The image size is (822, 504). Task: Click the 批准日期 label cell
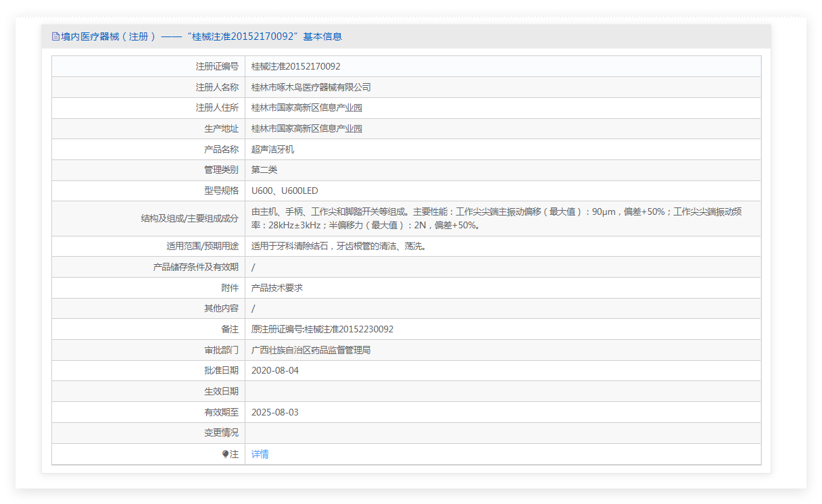149,371
